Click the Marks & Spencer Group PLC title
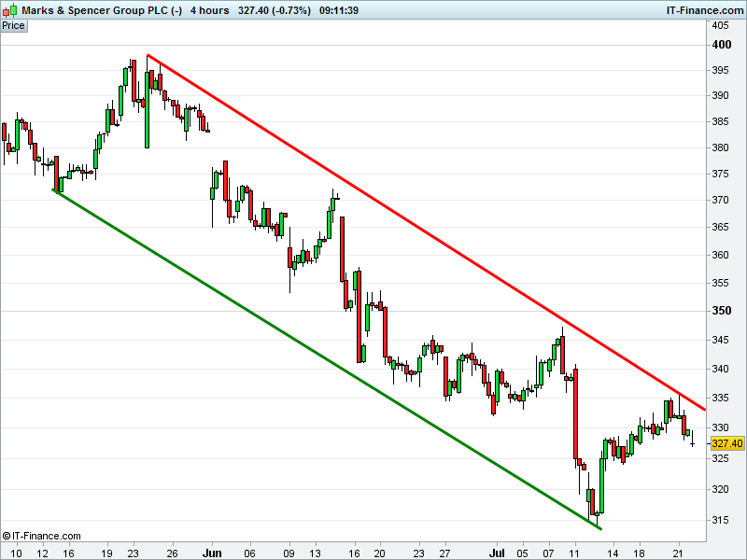 coord(102,10)
